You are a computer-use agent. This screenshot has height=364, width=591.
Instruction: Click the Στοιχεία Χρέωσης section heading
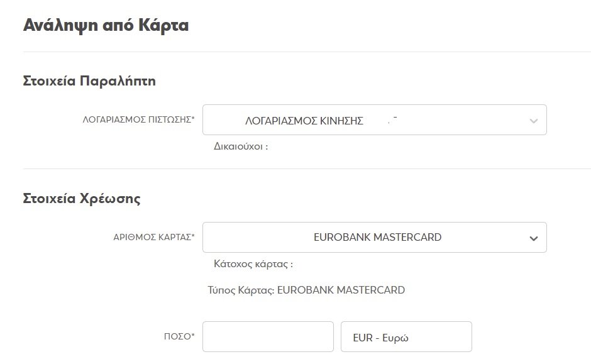click(x=82, y=199)
